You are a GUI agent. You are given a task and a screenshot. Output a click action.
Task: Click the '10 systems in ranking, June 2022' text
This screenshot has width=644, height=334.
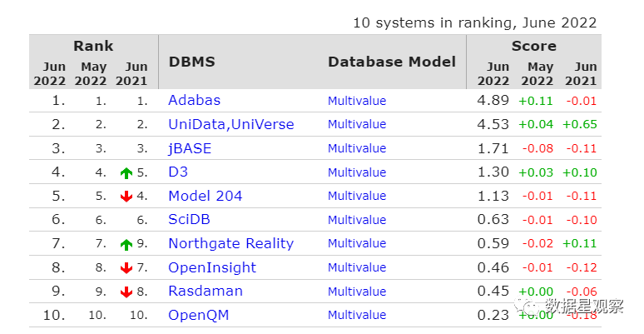point(475,23)
